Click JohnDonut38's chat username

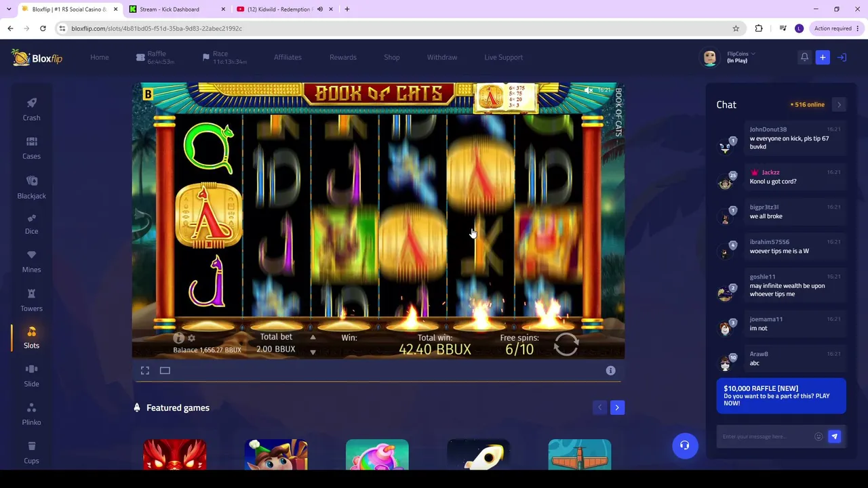click(x=768, y=129)
